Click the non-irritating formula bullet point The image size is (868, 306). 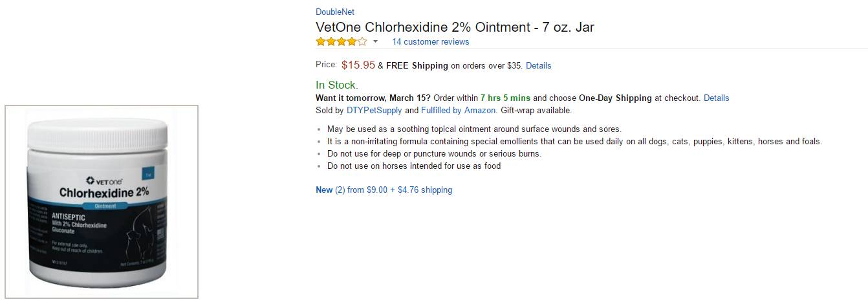click(x=574, y=142)
